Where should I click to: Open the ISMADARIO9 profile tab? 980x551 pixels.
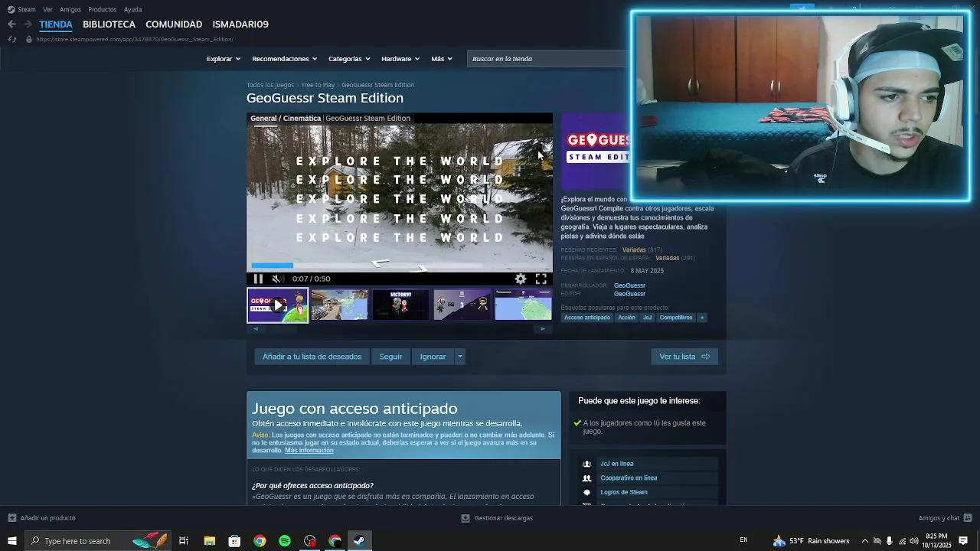[240, 24]
